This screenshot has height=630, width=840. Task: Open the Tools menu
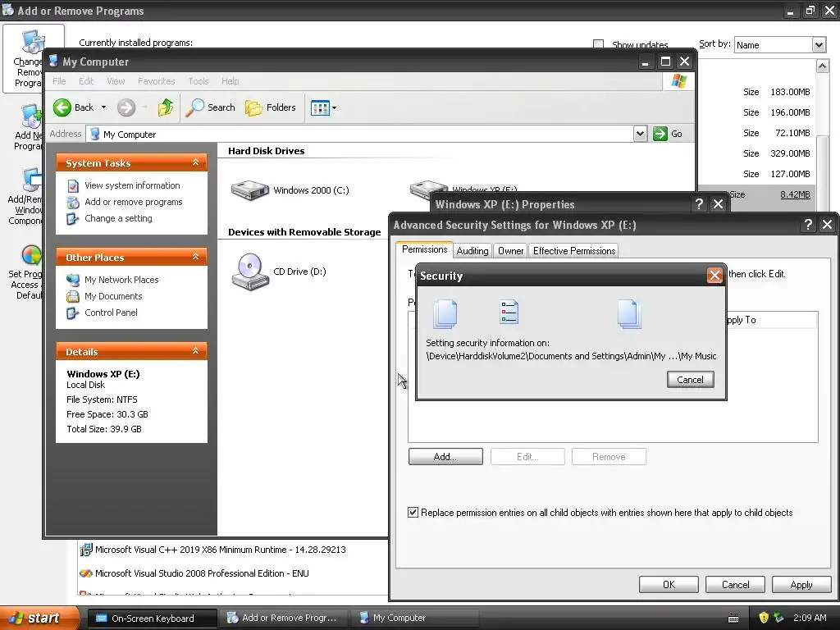tap(199, 81)
